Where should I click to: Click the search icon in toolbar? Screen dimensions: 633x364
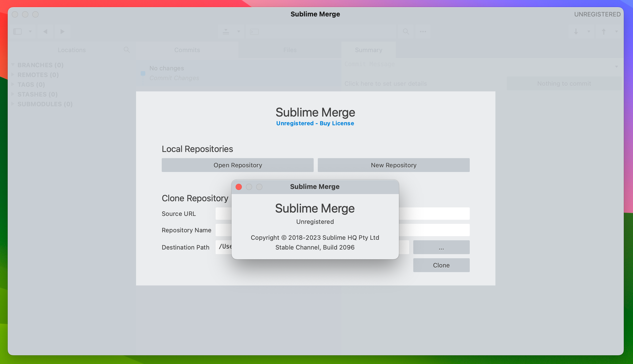405,31
